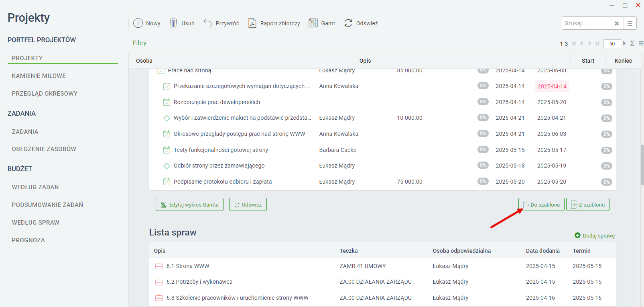Screen dimensions: 644x307
Task: Sort Lista spraw by Teczka header
Action: pyautogui.click(x=349, y=251)
